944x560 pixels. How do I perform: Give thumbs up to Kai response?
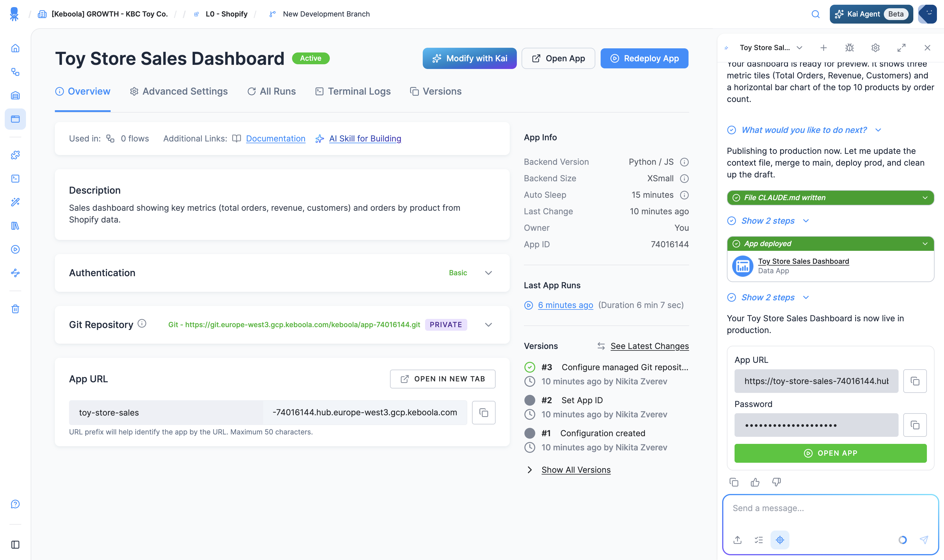755,482
